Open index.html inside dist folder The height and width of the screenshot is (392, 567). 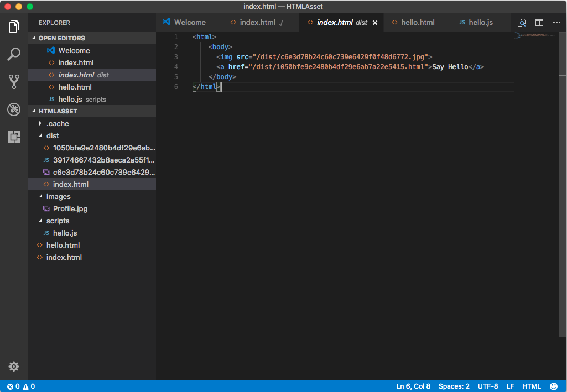pos(92,184)
